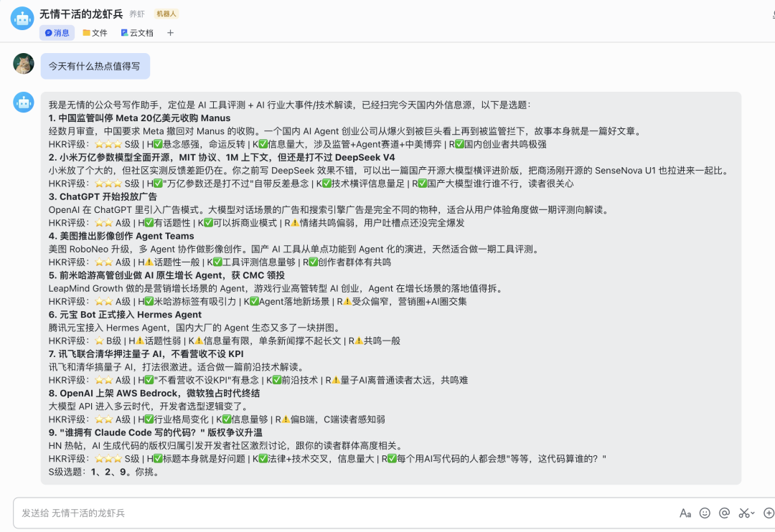The height and width of the screenshot is (532, 775).
Task: Click the 养虾 label next to title
Action: (137, 14)
